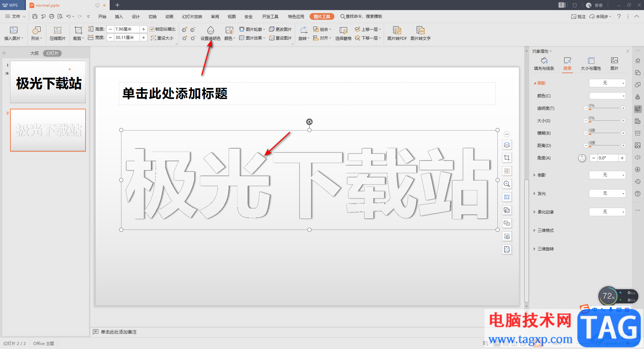Image resolution: width=644 pixels, height=349 pixels.
Task: Open the 倒影 reflection dropdown
Action: [x=607, y=175]
